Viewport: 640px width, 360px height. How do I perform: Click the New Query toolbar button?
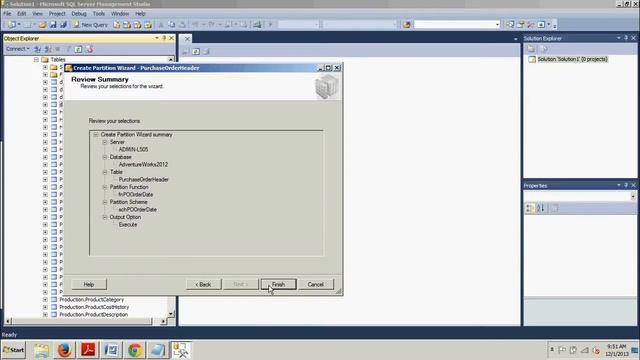click(x=90, y=25)
